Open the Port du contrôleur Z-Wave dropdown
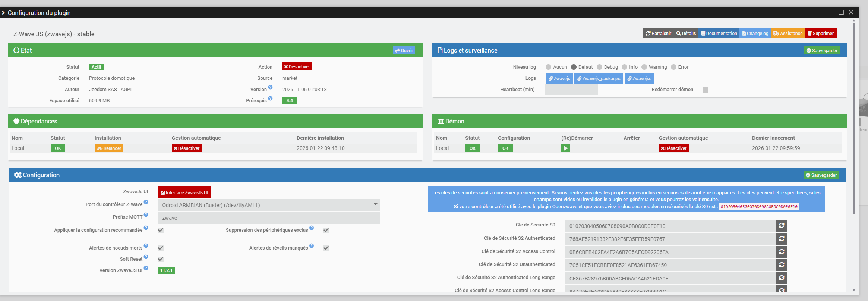The width and height of the screenshot is (868, 301). click(269, 205)
